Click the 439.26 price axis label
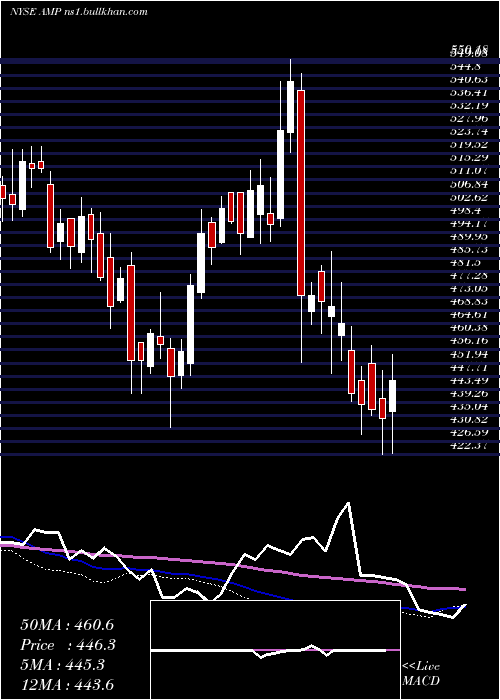The height and width of the screenshot is (700, 500). [x=469, y=393]
